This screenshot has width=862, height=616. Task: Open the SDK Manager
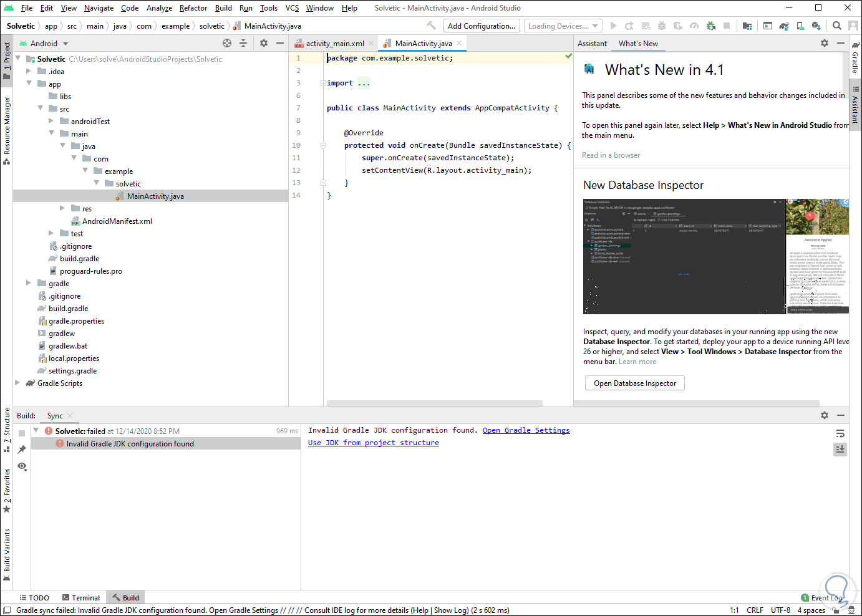[817, 26]
